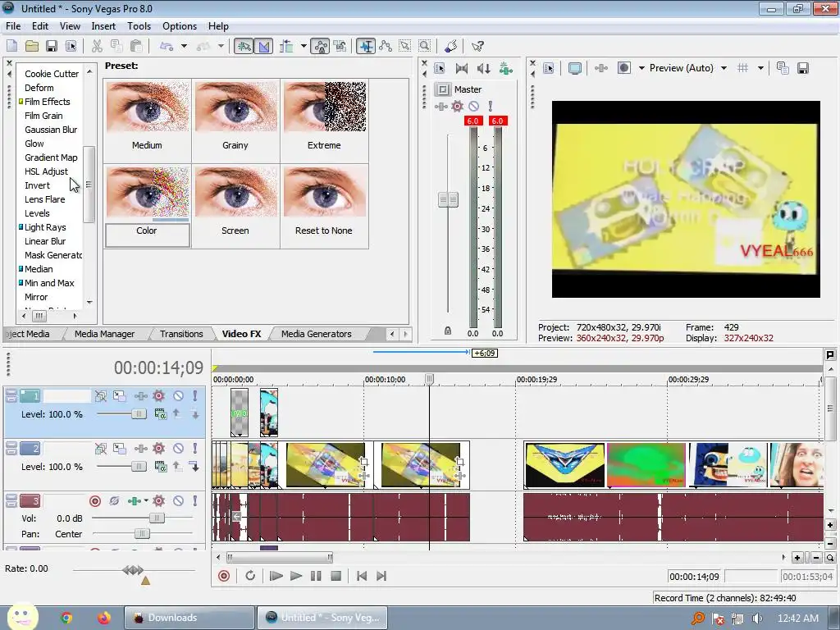The image size is (840, 630).
Task: Open the Auto Ripple mode dropdown arrow
Action: (304, 46)
